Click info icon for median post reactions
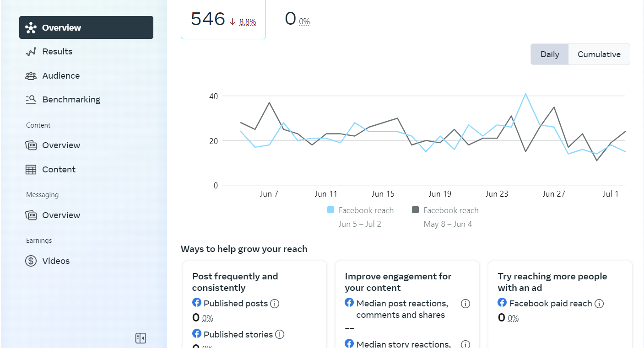 click(465, 304)
